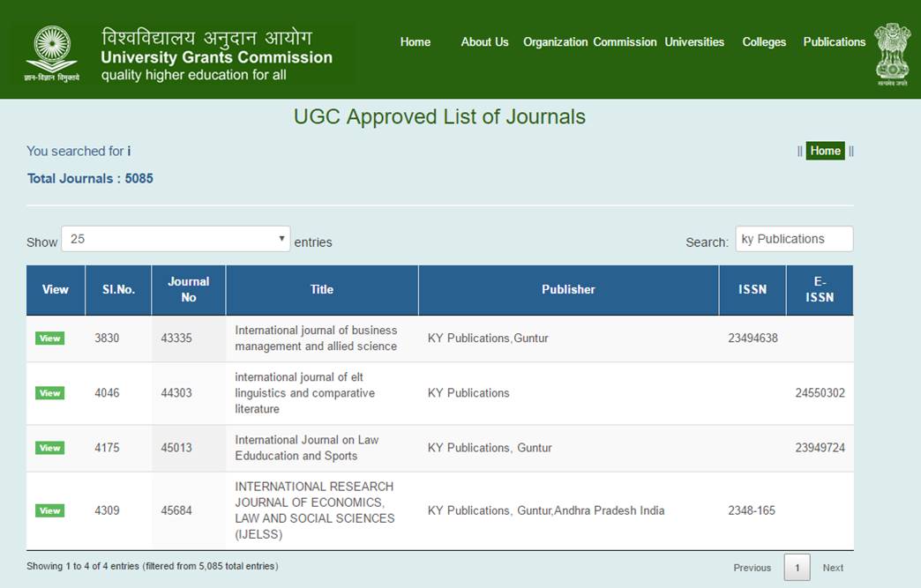Open Publications menu item

coord(834,41)
